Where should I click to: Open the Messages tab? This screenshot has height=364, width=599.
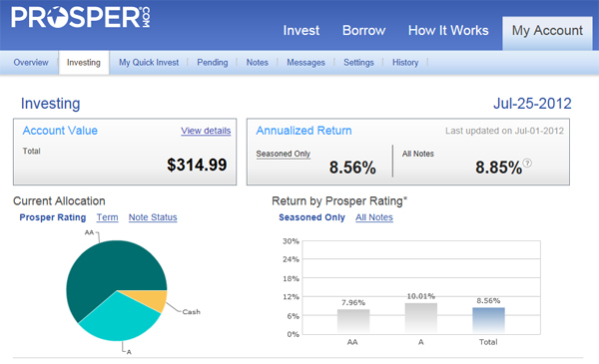305,62
